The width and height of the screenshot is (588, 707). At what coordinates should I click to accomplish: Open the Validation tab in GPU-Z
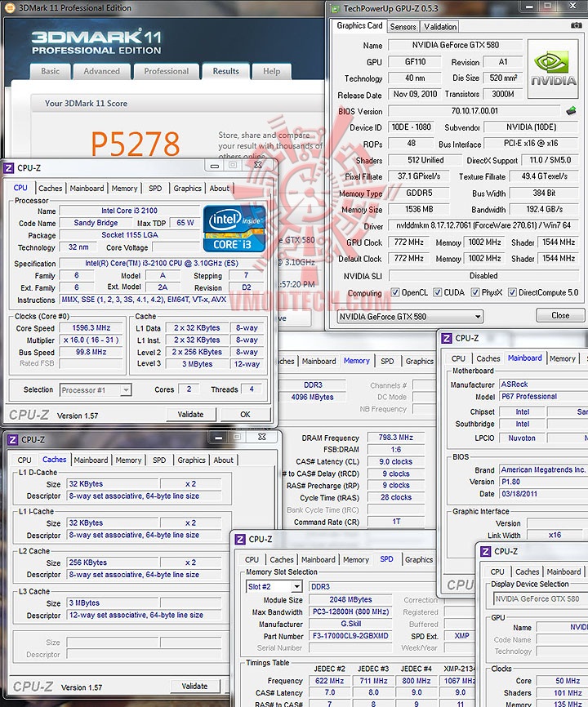tap(440, 27)
